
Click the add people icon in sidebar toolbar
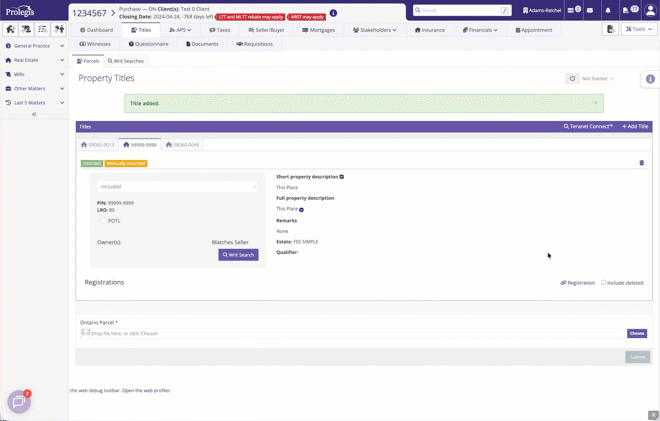[59, 29]
